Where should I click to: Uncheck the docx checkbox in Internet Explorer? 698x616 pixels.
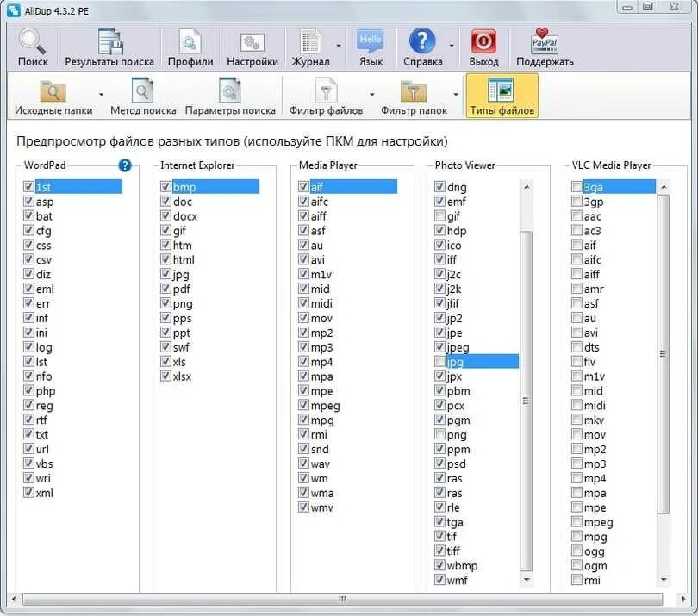coord(165,216)
